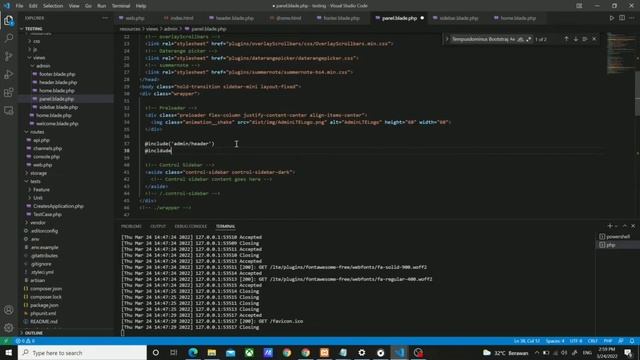Open web.php in routes folder

(x=42, y=165)
